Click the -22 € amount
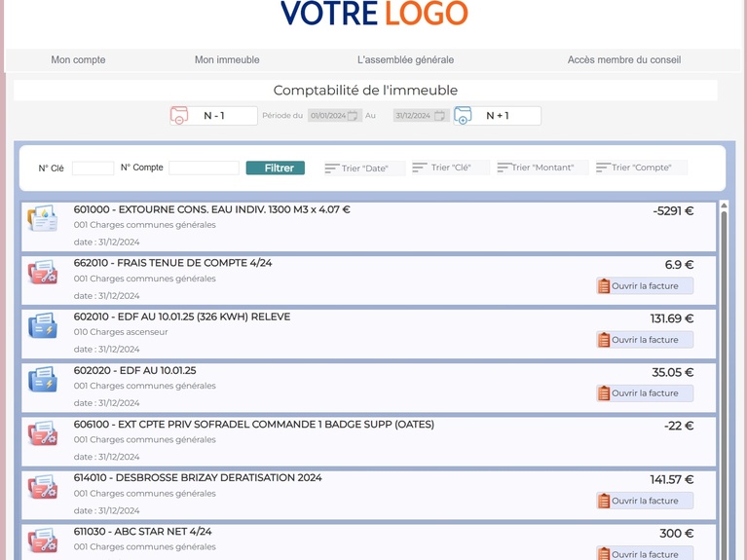The height and width of the screenshot is (560, 747). pos(679,426)
